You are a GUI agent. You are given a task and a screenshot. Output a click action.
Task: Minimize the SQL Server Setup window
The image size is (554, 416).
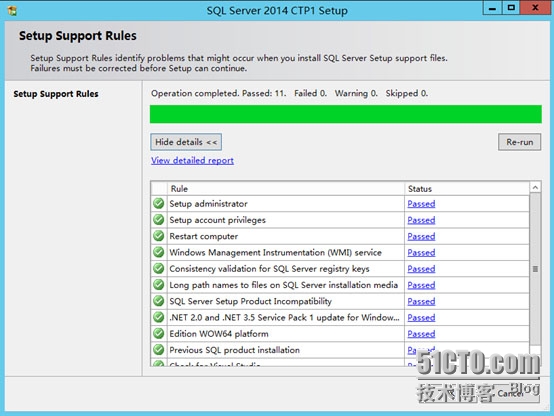493,8
